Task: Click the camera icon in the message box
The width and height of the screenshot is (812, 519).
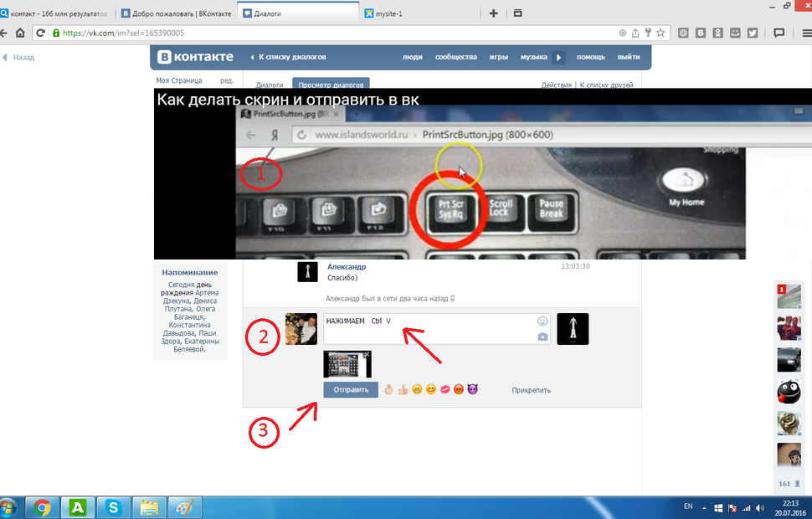Action: (542, 337)
